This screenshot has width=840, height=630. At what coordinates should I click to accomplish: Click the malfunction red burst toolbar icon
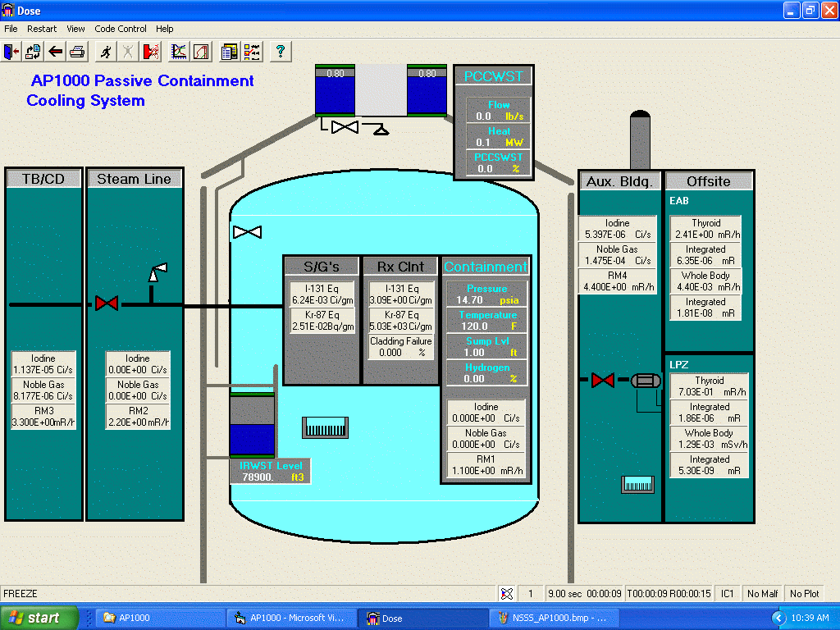pos(151,52)
